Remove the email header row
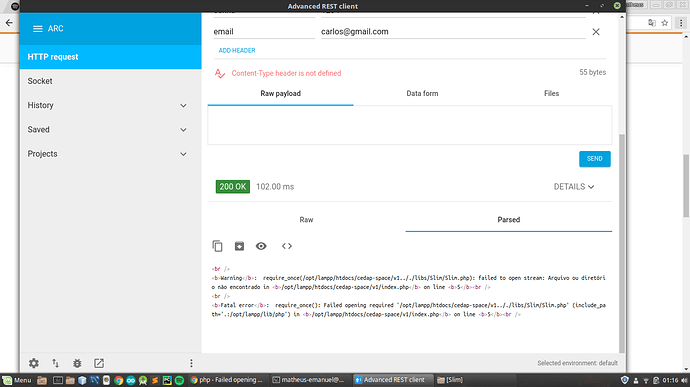Screen dimensions: 690x387 coord(596,32)
